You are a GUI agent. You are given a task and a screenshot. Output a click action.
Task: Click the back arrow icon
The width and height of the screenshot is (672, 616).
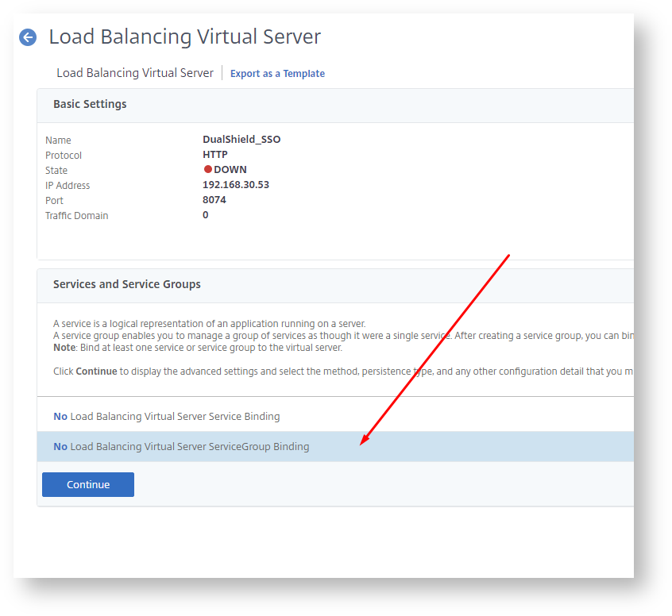tap(28, 37)
